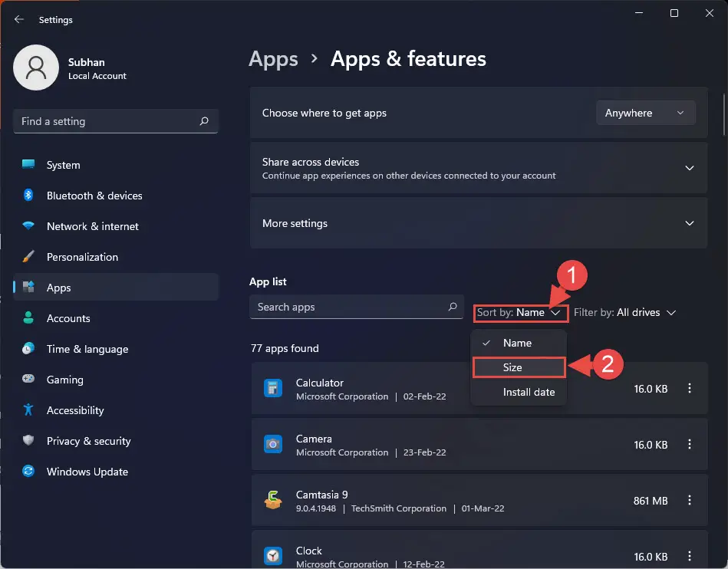Open Bluetooth & devices settings
Image resolution: width=728 pixels, height=569 pixels.
pyautogui.click(x=116, y=196)
